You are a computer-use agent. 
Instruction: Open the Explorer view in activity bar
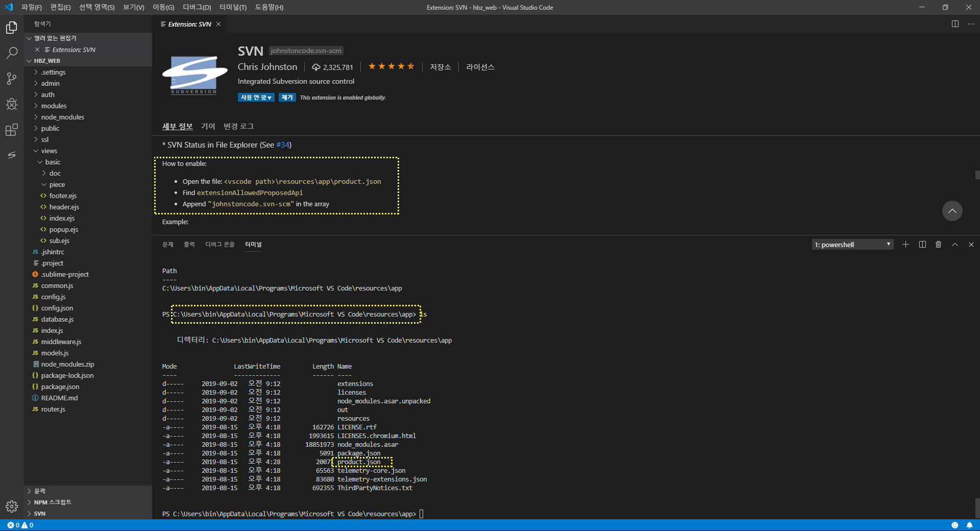coord(12,28)
